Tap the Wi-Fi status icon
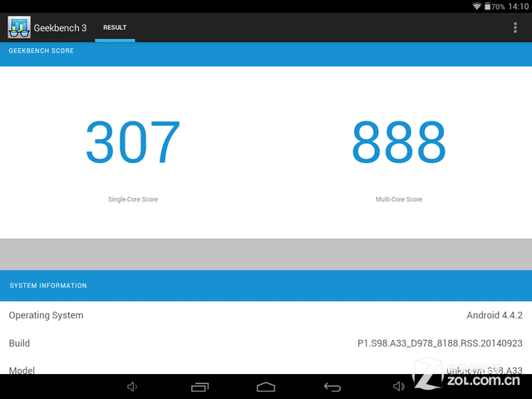This screenshot has height=399, width=532. click(476, 6)
